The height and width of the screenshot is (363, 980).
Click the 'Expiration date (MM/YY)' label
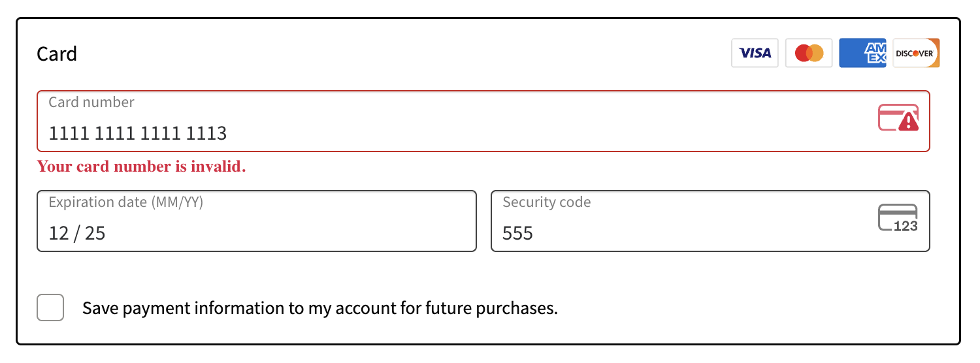point(126,202)
